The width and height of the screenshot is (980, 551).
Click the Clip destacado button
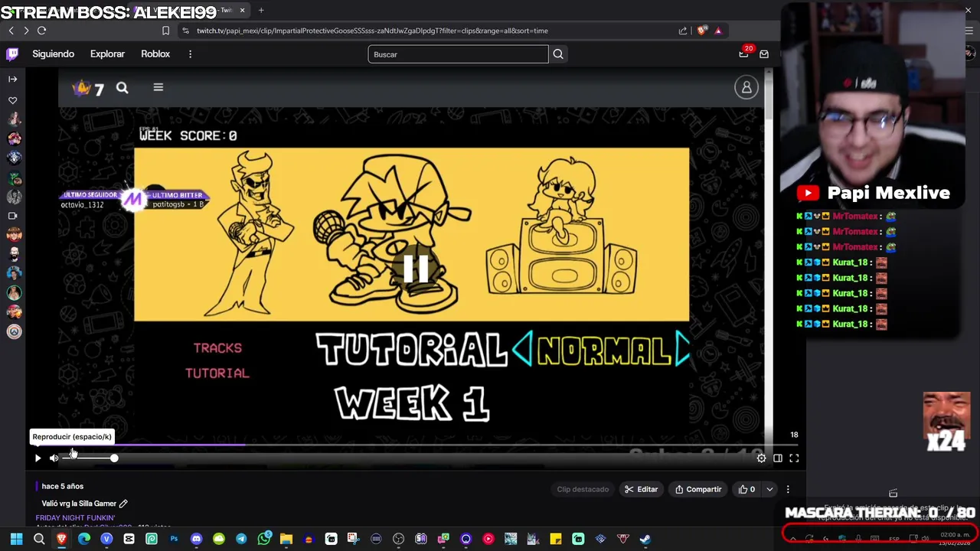click(x=583, y=489)
